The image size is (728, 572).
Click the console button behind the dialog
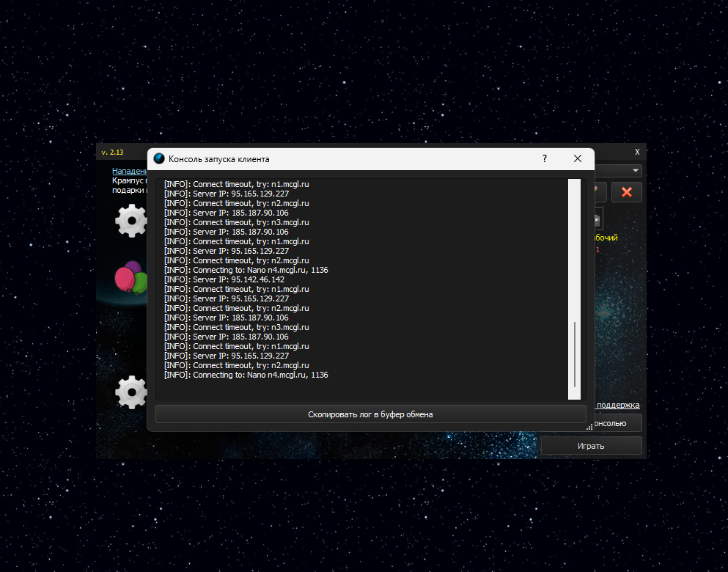tap(614, 423)
